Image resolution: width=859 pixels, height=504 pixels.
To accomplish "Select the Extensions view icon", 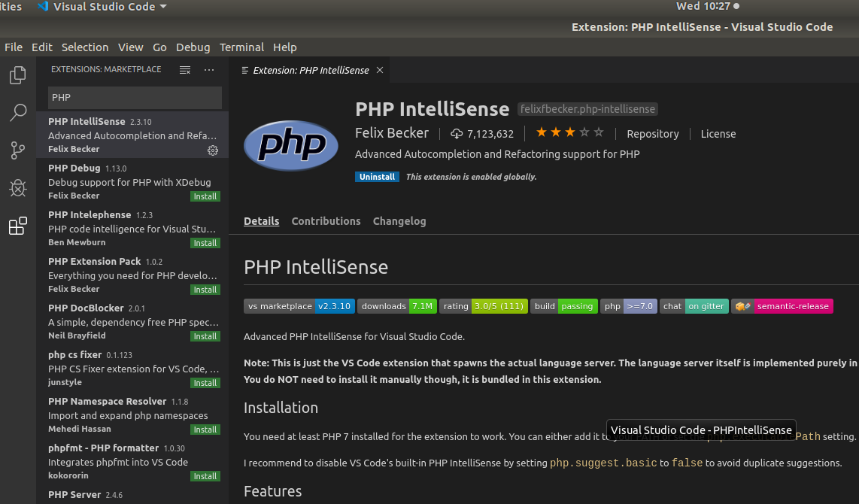I will pos(17,226).
